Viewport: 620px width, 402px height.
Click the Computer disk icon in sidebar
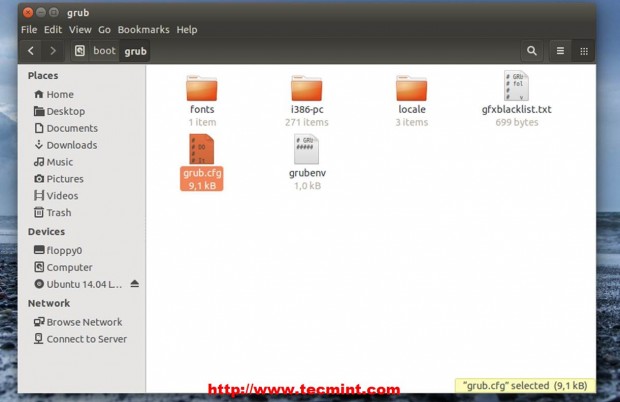(39, 267)
